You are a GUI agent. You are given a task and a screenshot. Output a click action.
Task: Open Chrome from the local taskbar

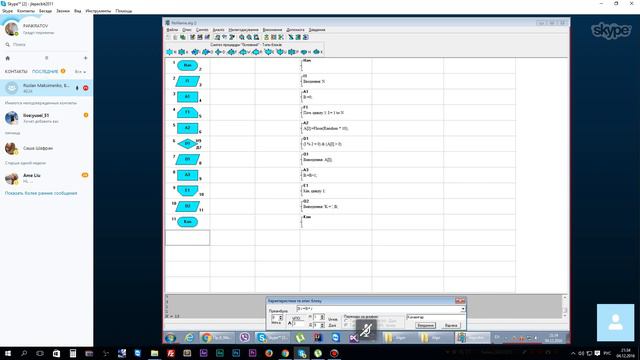pos(285,353)
